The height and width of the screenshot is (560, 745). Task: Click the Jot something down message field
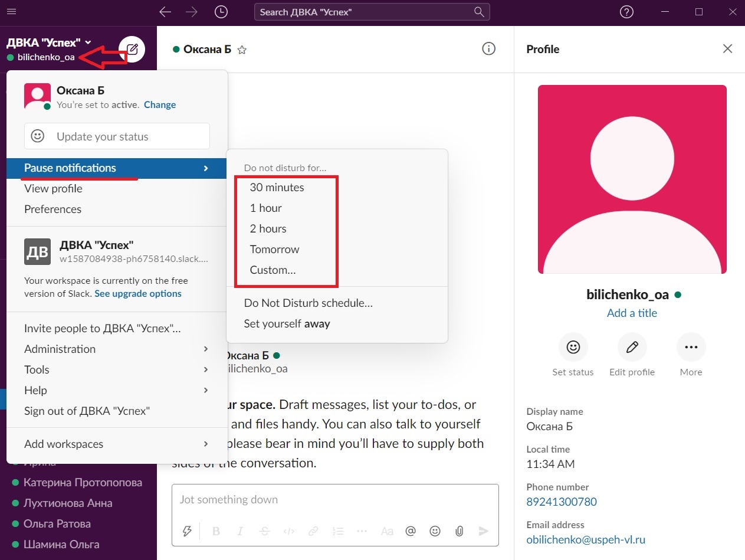335,500
